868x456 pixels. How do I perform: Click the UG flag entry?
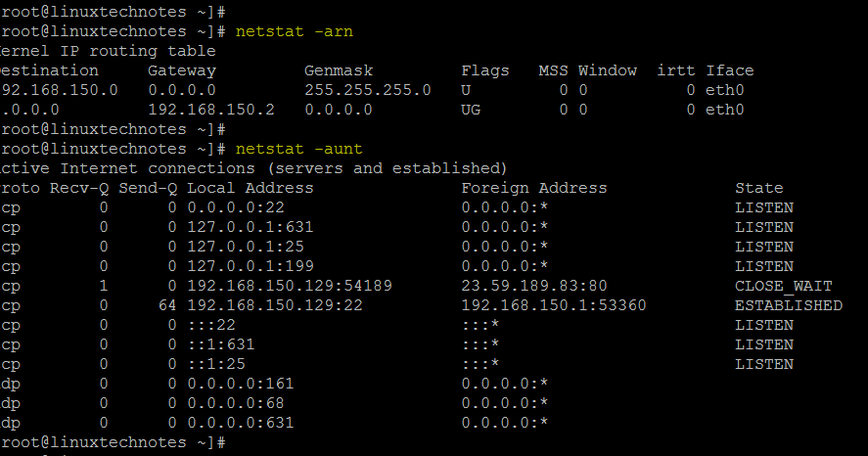[x=471, y=110]
